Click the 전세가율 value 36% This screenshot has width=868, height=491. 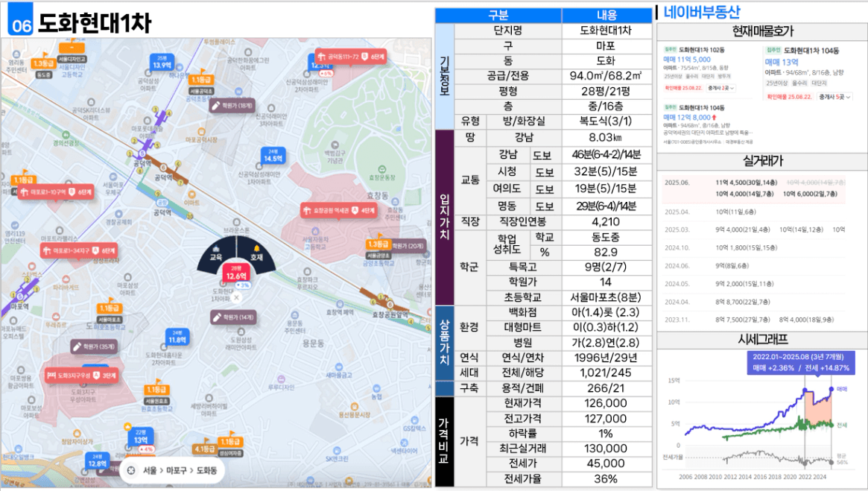tap(606, 479)
